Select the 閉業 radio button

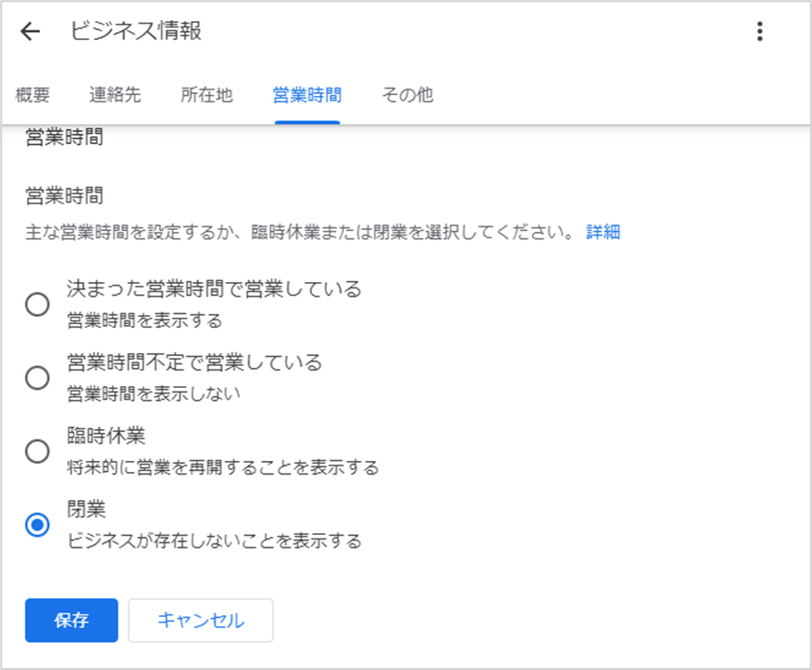(x=37, y=525)
